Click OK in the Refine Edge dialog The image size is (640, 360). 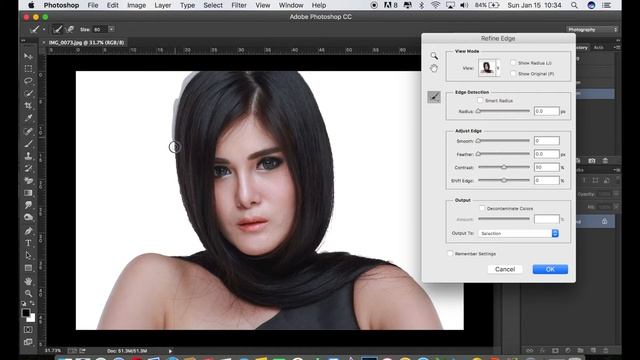point(550,269)
